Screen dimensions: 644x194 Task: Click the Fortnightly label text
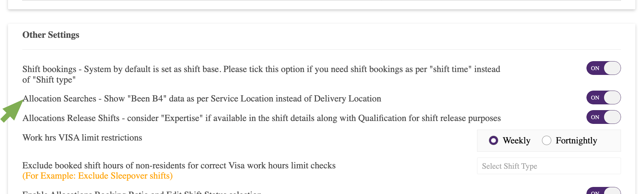pos(576,141)
